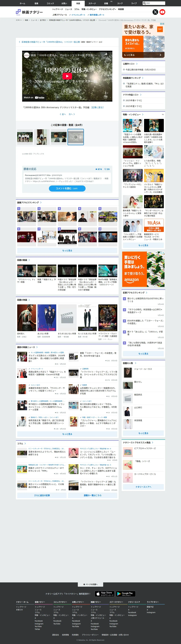Open the YouTube channel icon in header

pos(162,12)
